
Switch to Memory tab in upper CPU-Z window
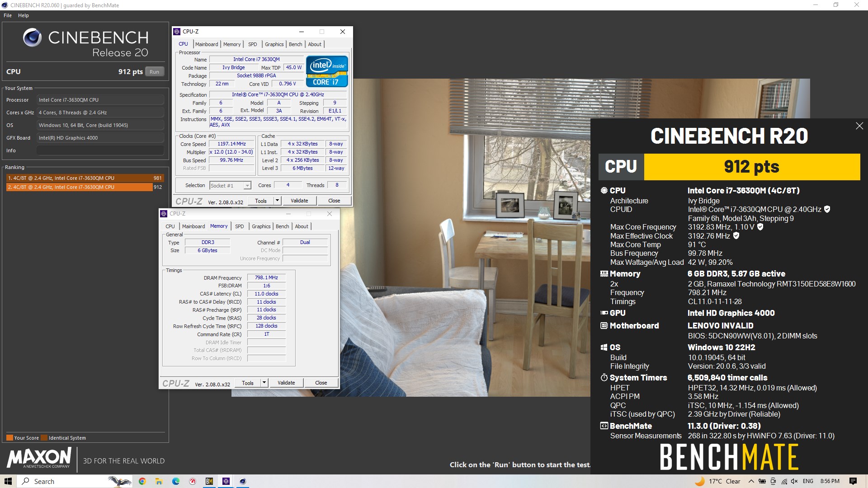pos(232,44)
